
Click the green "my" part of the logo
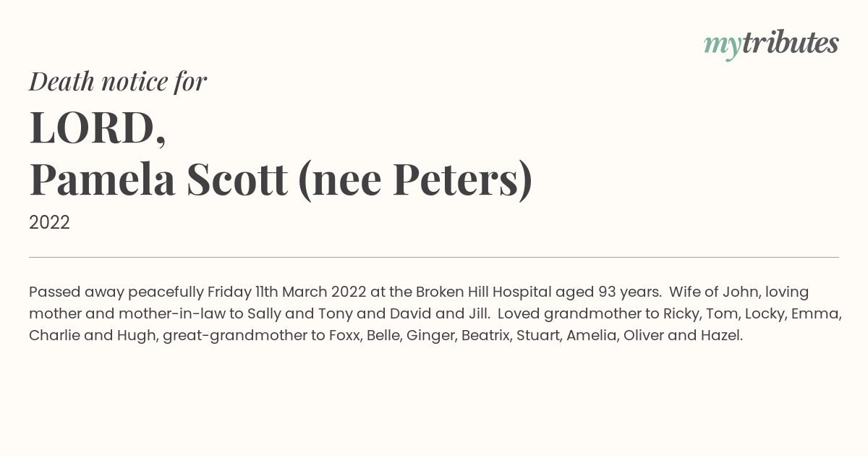point(723,45)
